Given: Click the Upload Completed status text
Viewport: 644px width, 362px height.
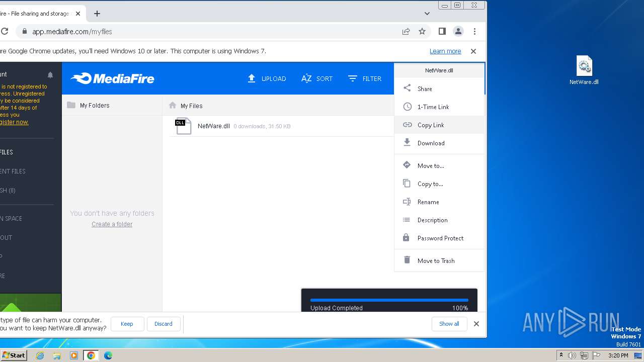Looking at the screenshot, I should (337, 308).
